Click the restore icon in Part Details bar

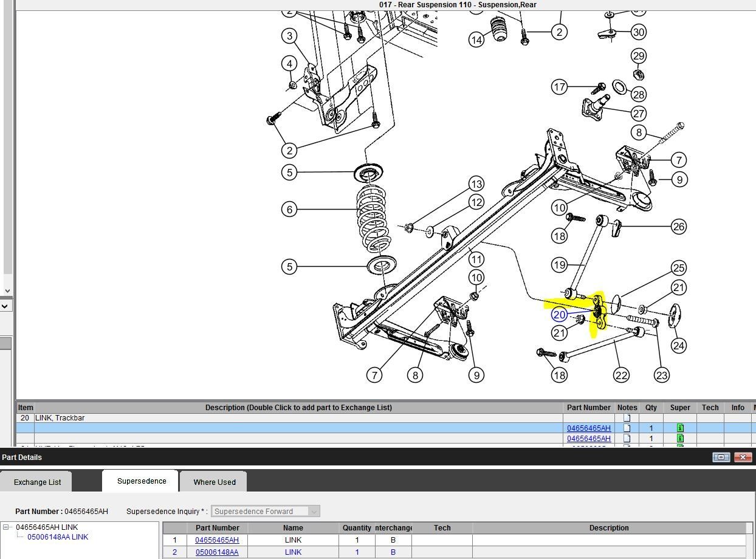pos(721,458)
